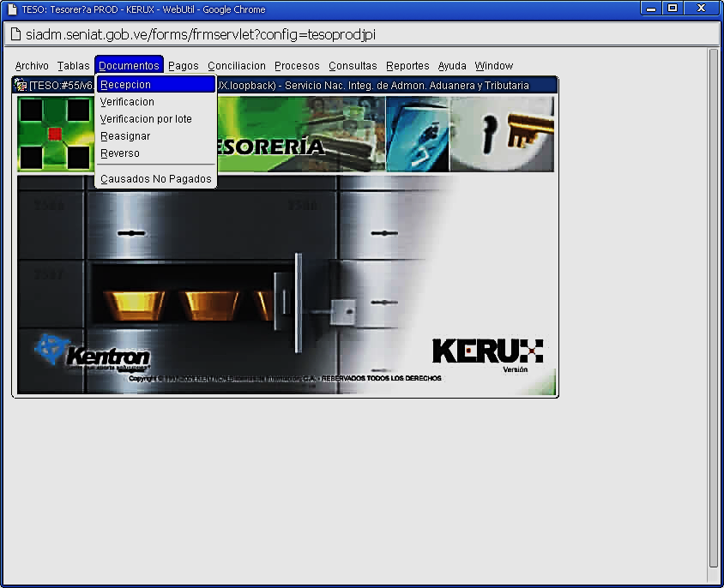This screenshot has height=588, width=724.
Task: Open the Tablas menu
Action: point(73,66)
